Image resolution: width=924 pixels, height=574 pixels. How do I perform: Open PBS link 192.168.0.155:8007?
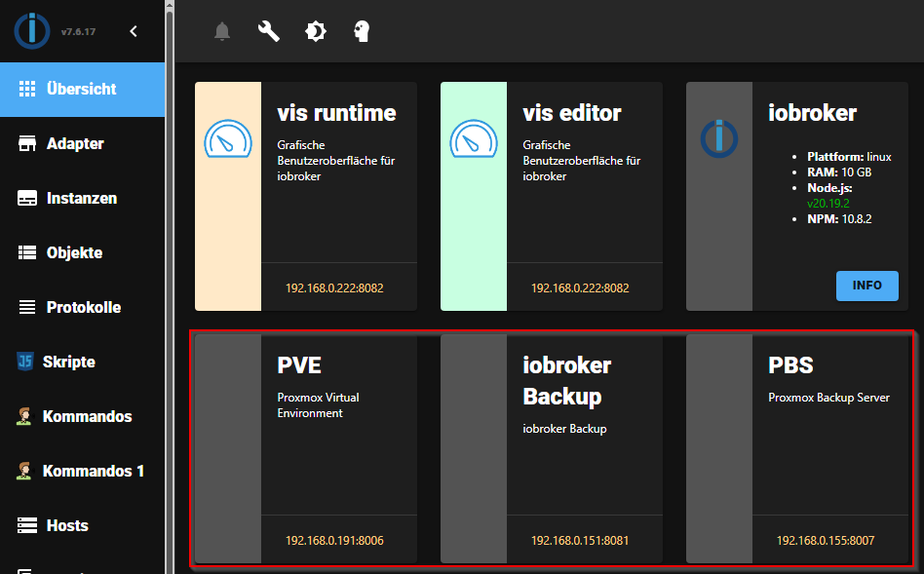pos(825,541)
